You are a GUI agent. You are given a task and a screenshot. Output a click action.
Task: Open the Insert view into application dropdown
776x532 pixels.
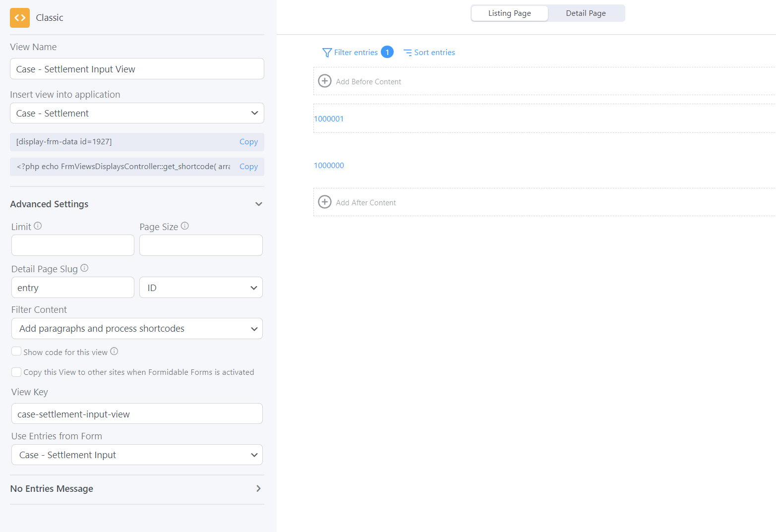(137, 113)
